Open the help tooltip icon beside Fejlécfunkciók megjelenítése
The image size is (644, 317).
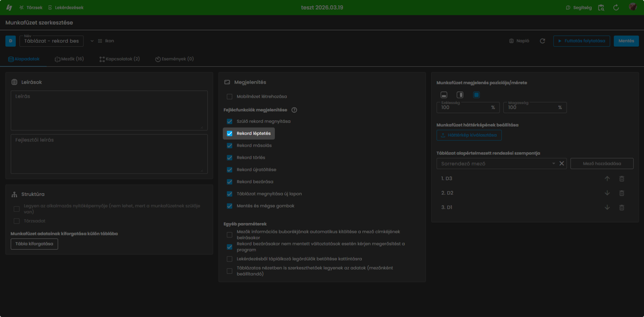point(294,110)
